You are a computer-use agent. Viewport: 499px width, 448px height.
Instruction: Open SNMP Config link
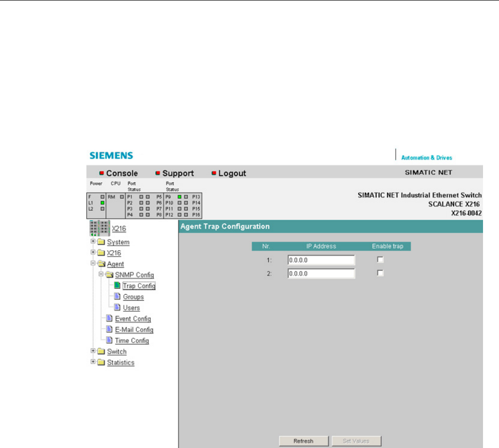134,275
